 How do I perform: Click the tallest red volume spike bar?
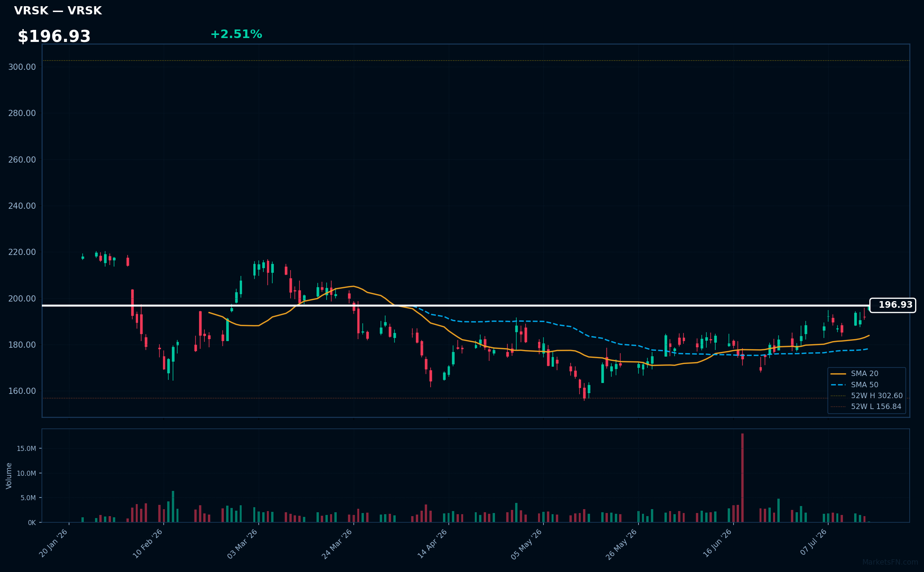[x=742, y=478]
